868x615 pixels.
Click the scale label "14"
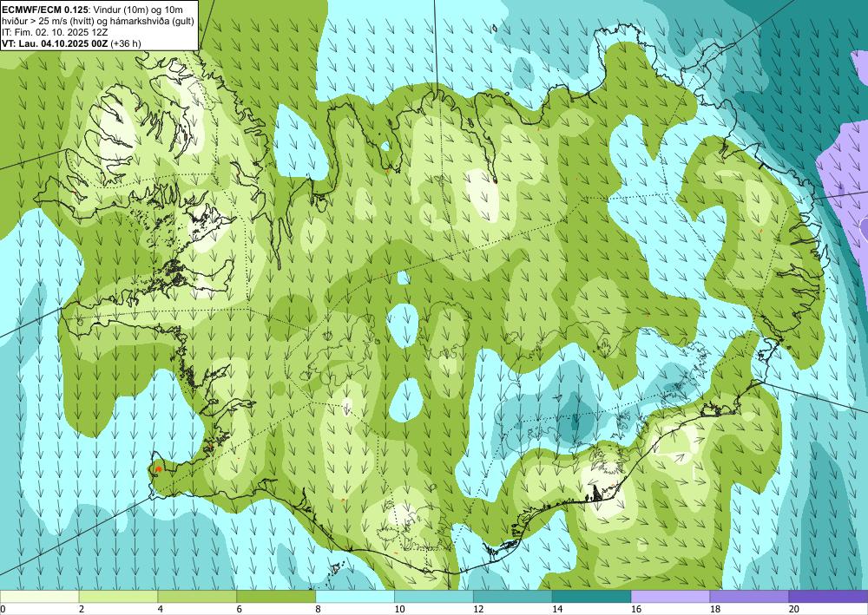coord(557,609)
